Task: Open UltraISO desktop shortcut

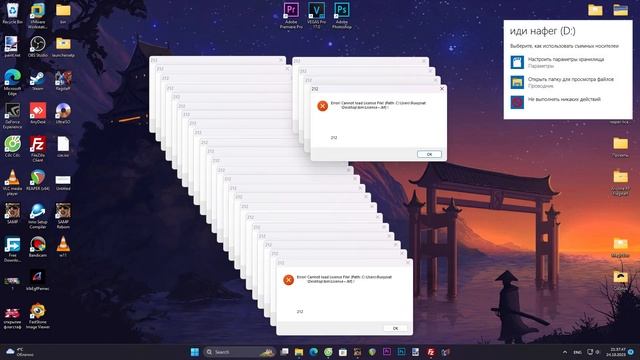Action: [63, 113]
